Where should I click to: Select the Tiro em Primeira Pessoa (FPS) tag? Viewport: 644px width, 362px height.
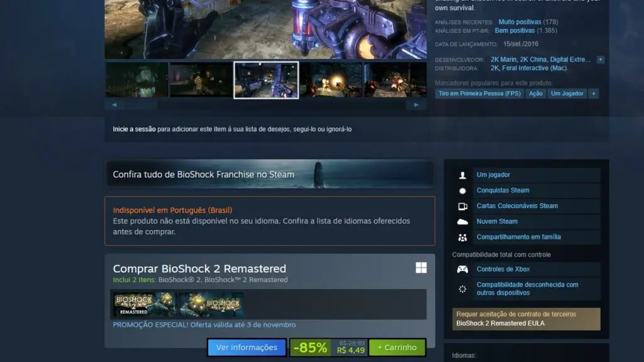(x=479, y=94)
